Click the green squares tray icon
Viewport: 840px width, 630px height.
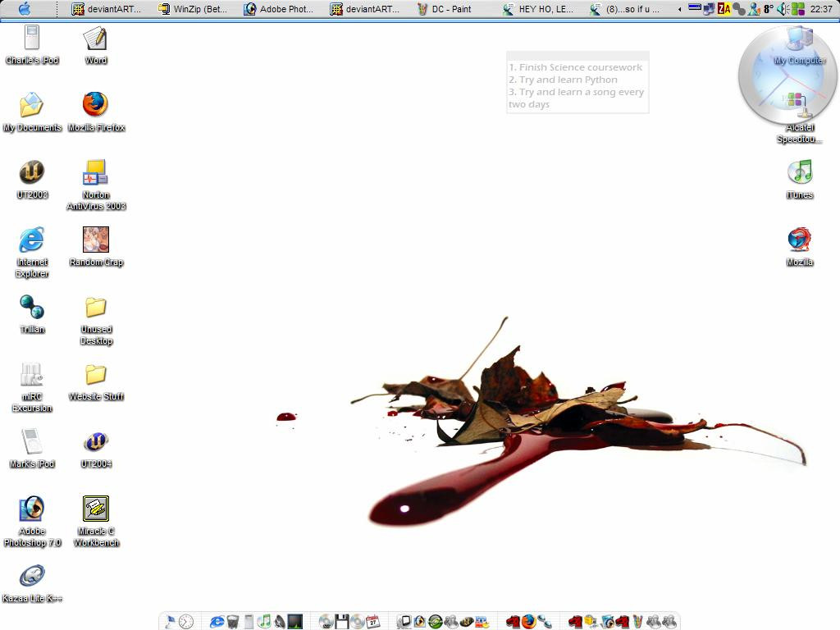[x=798, y=8]
